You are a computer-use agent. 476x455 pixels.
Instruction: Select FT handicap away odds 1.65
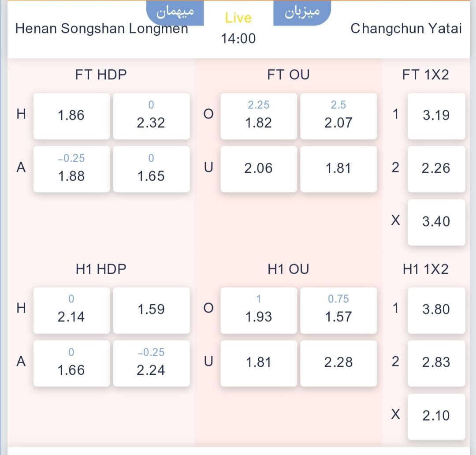point(151,169)
